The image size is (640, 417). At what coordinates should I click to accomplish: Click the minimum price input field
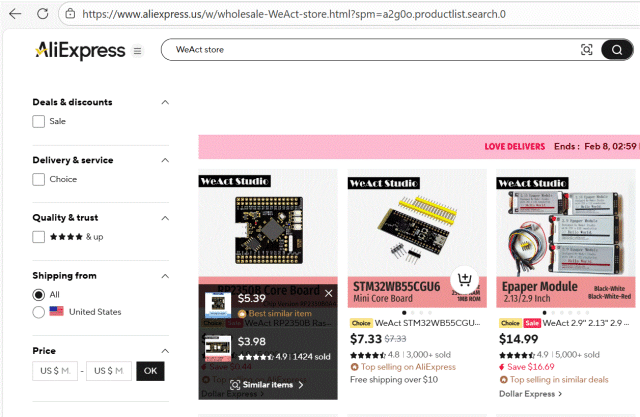coord(55,371)
